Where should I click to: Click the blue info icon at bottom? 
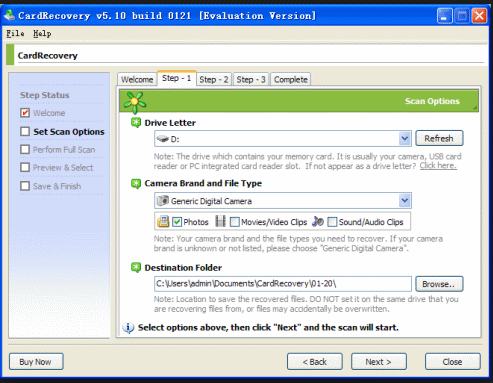click(128, 328)
